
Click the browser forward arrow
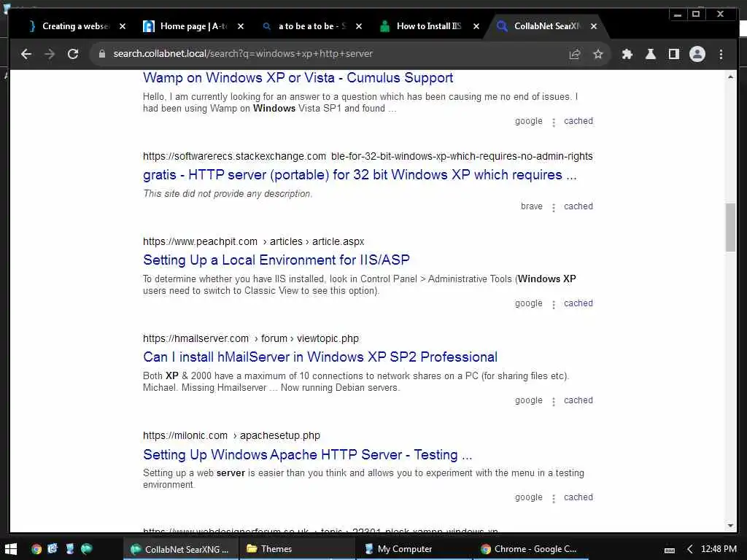[50, 54]
